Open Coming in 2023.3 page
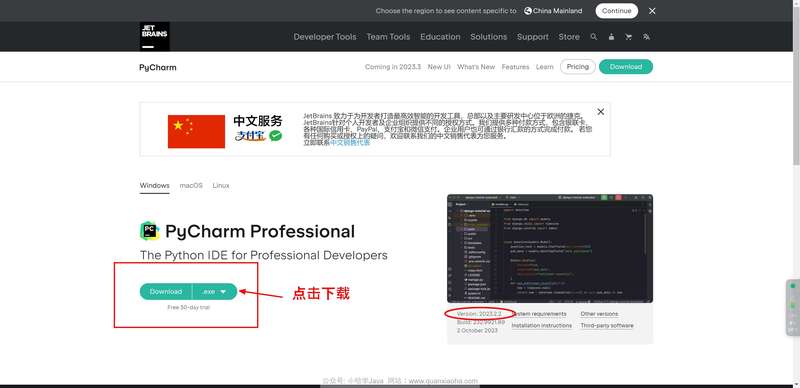 [393, 67]
